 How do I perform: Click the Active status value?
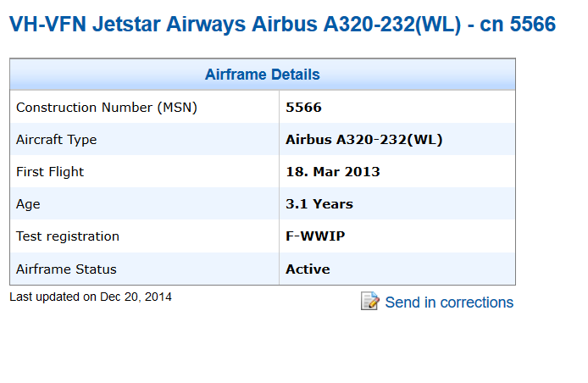(x=308, y=269)
